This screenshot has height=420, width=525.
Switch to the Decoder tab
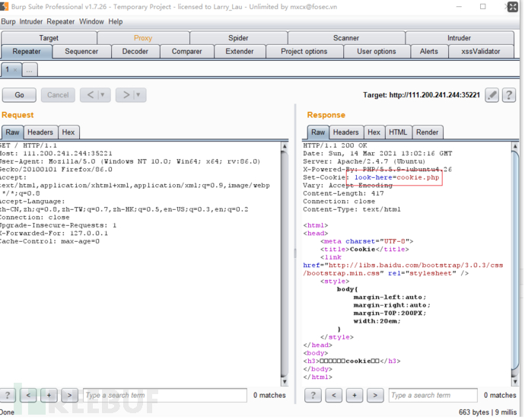(x=135, y=51)
